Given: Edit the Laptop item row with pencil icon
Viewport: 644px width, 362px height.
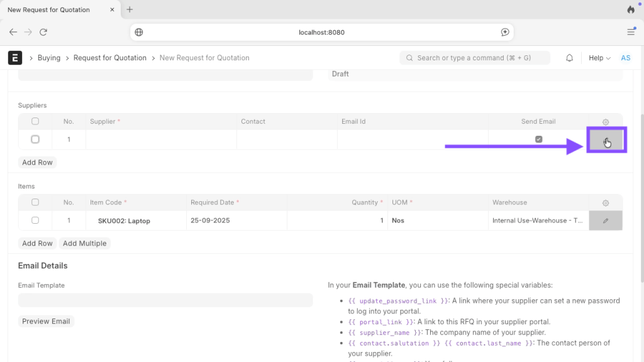Looking at the screenshot, I should point(606,221).
